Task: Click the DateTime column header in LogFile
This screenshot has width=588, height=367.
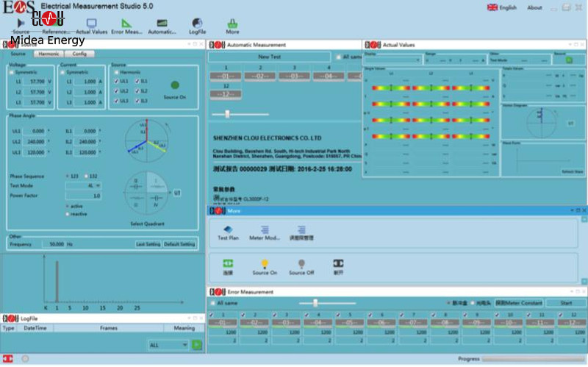Action: tap(35, 328)
